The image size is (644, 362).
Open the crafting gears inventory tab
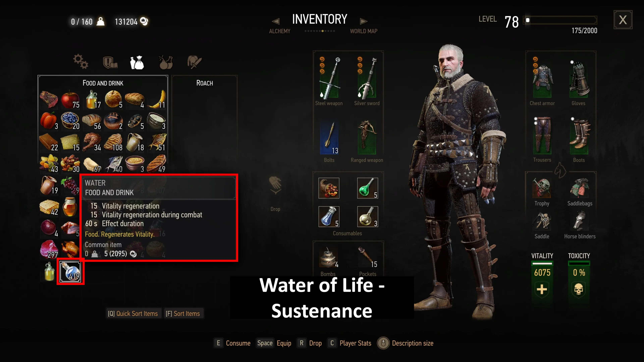(80, 62)
